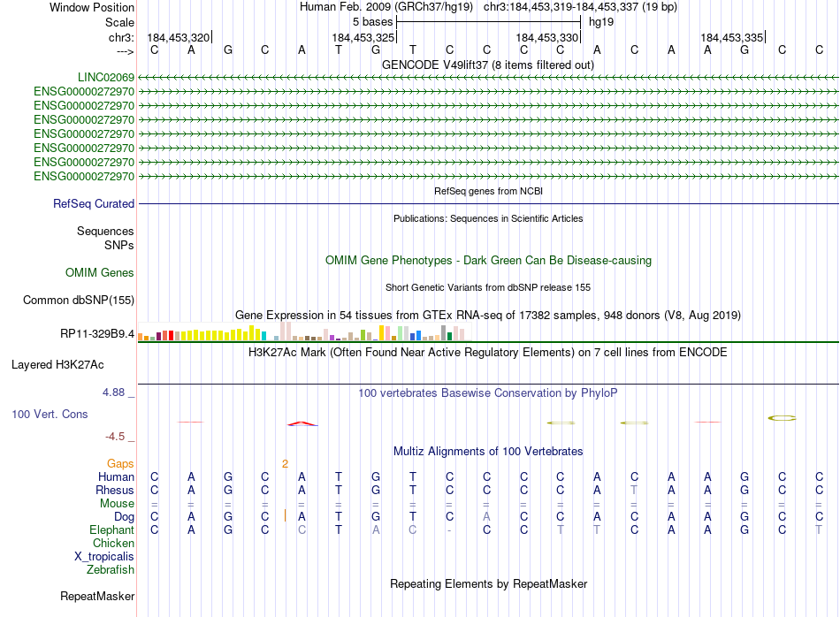
Task: Select the Sequences label
Action: [x=105, y=231]
